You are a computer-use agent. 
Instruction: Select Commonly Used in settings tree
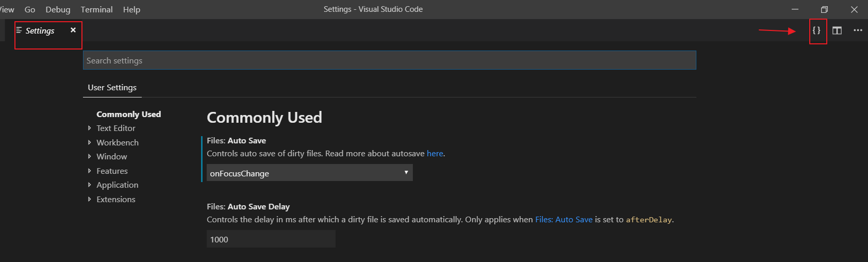coord(128,114)
